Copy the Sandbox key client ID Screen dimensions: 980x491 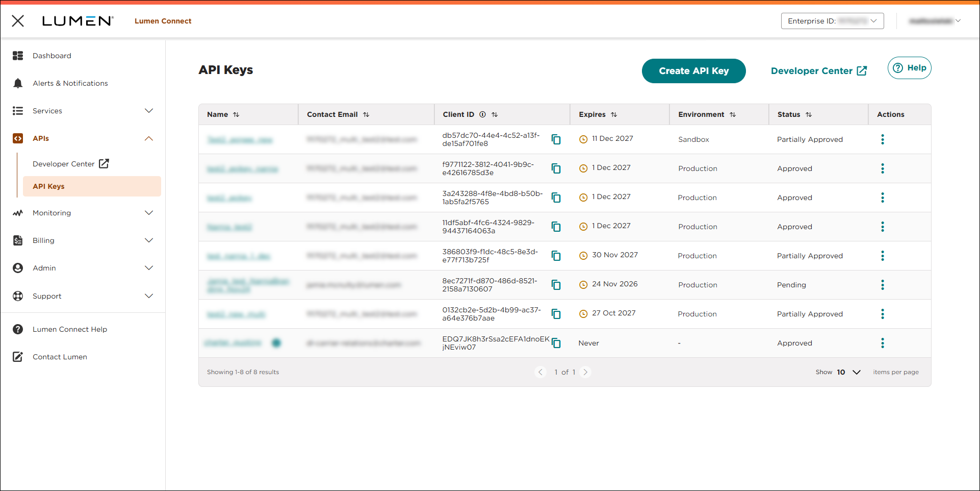[556, 139]
